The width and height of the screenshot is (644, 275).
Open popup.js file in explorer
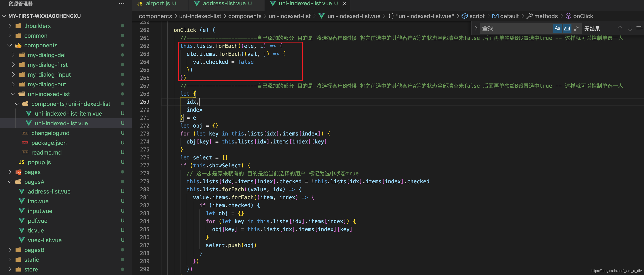39,162
